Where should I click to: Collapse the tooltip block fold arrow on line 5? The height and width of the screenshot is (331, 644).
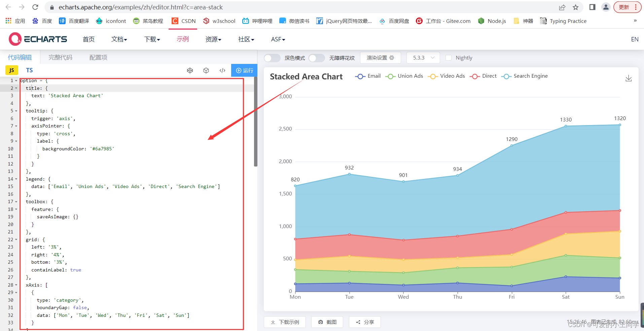click(15, 110)
